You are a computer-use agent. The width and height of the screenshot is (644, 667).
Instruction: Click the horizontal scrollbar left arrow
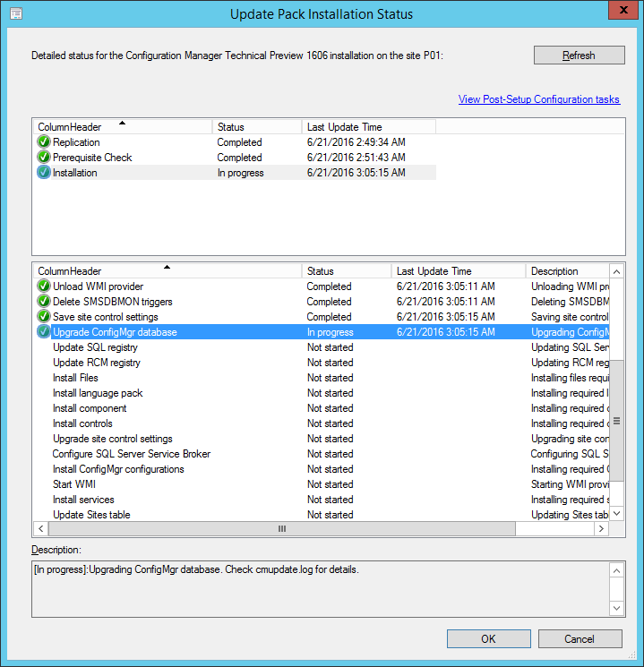[41, 529]
